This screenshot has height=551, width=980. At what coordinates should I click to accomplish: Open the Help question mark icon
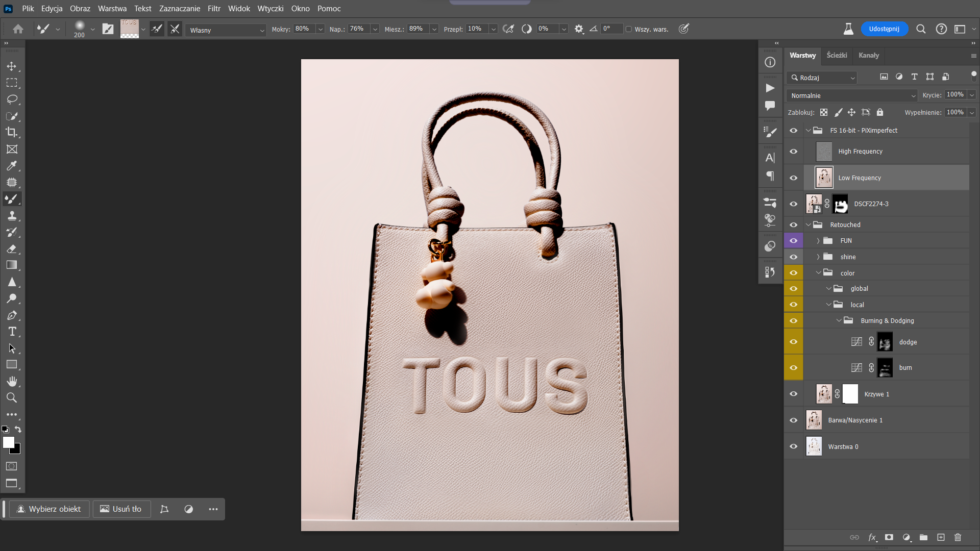click(941, 29)
